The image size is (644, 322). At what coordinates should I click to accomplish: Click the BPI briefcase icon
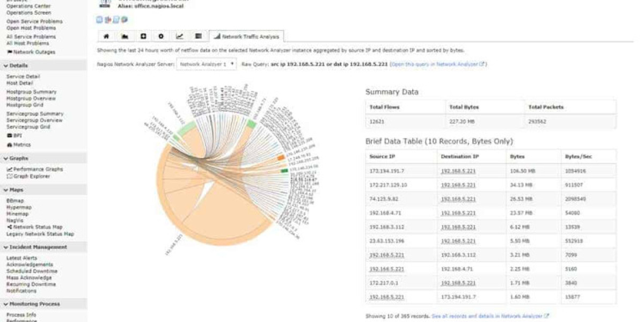click(x=9, y=136)
